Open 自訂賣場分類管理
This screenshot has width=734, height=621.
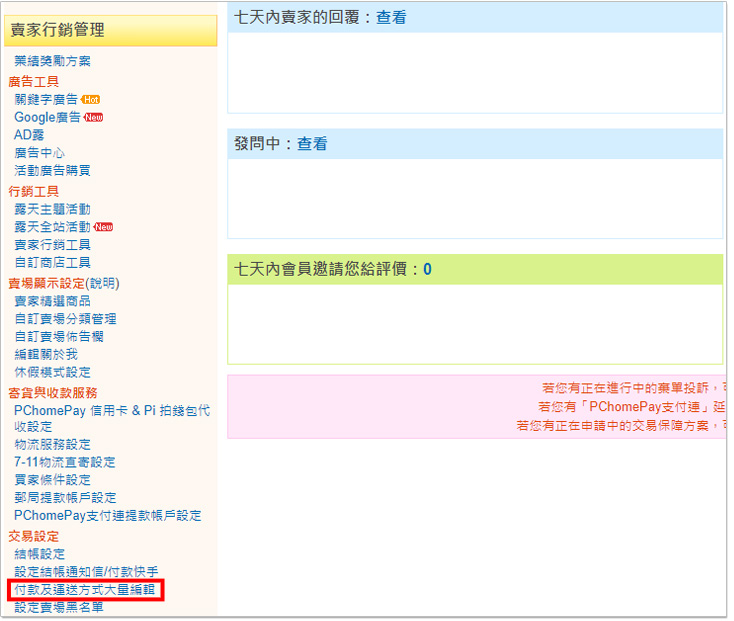(x=65, y=319)
